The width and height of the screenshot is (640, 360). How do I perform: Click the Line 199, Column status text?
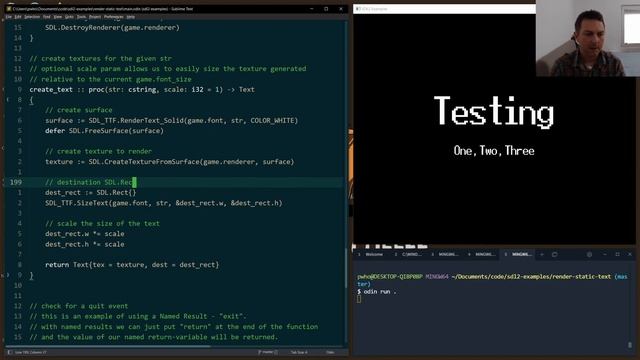click(x=31, y=352)
